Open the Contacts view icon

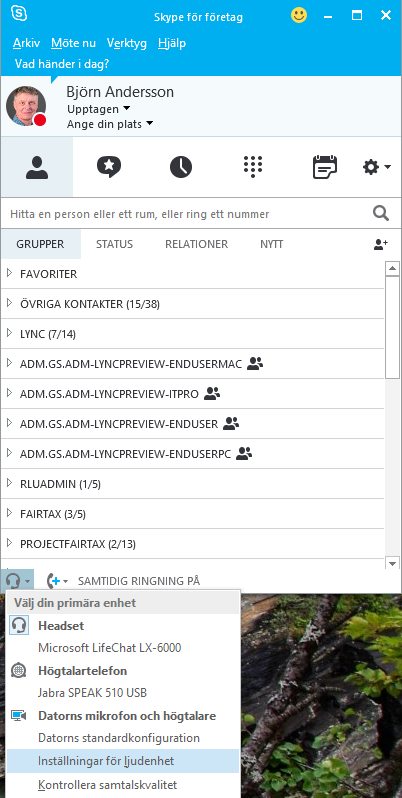pos(37,167)
